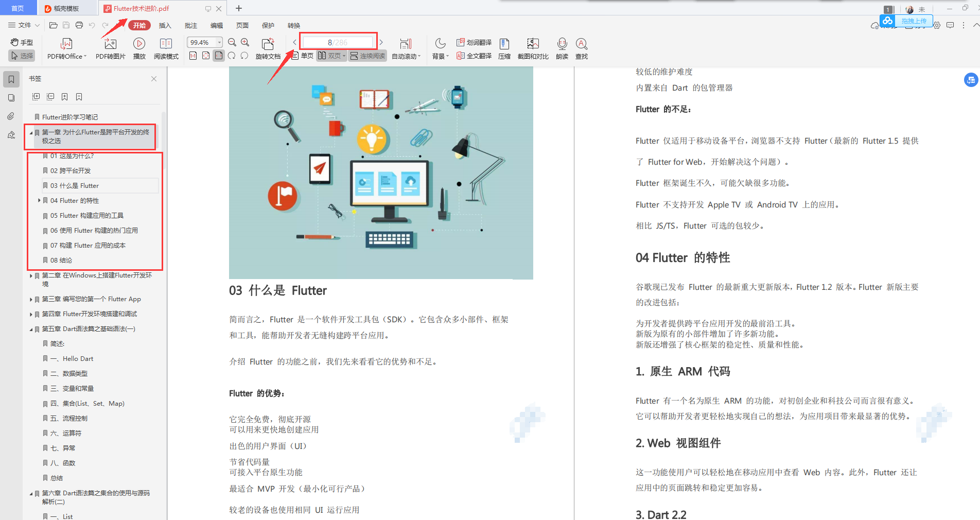Collapse all bookmarks icon

pos(50,97)
